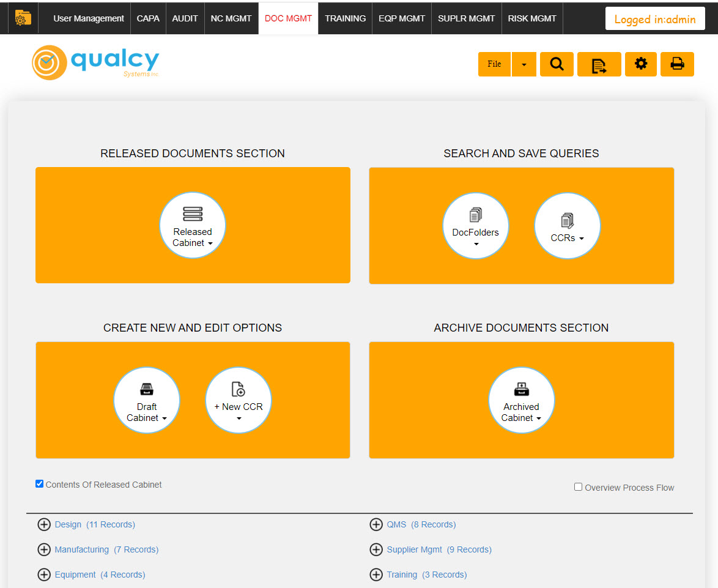This screenshot has height=588, width=718.
Task: Open the DocFolders circle icon
Action: pyautogui.click(x=475, y=226)
